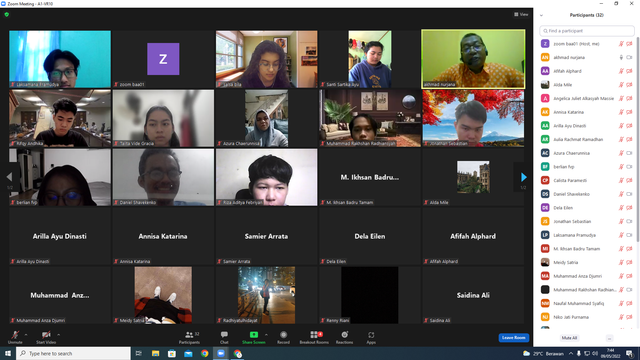Start recording with the Record icon

click(283, 335)
